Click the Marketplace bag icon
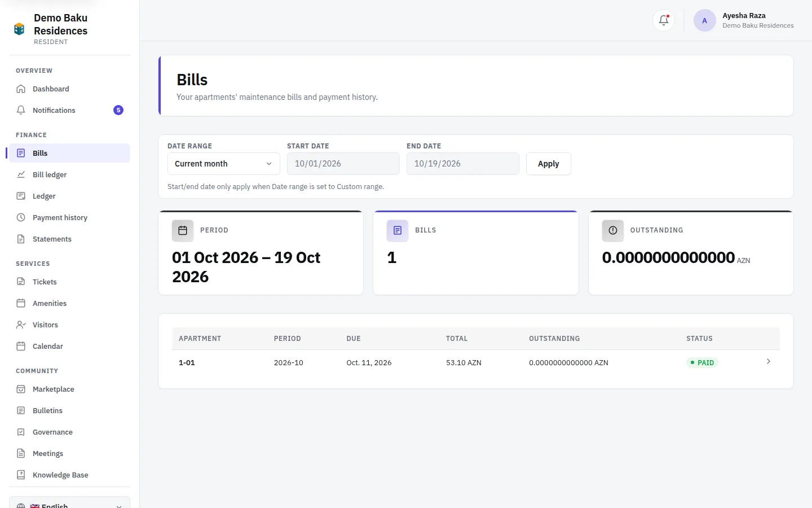The height and width of the screenshot is (508, 812). 21,389
